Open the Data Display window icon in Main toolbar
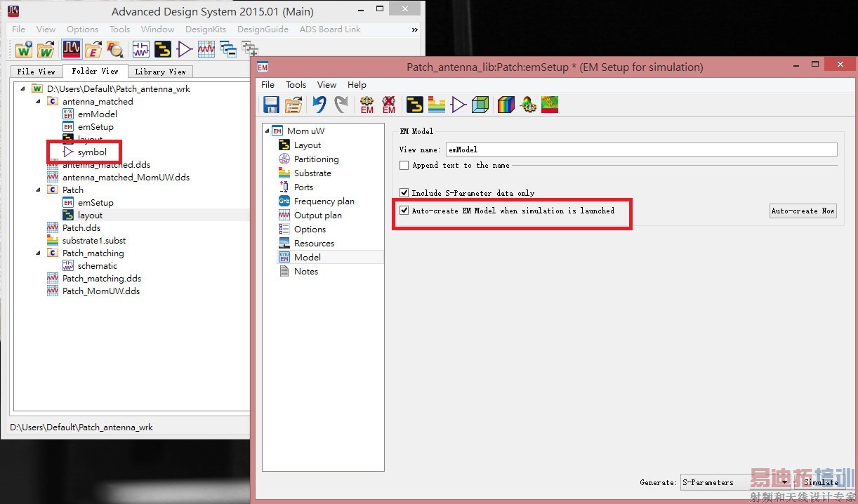 point(71,49)
